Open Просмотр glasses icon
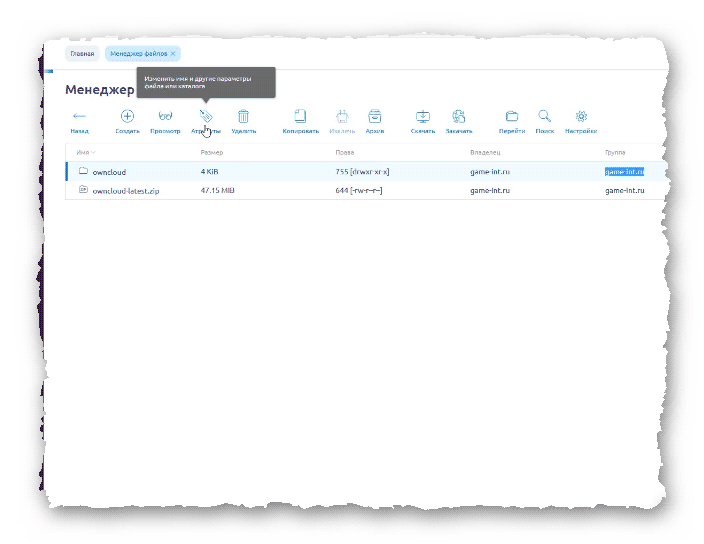This screenshot has height=544, width=704. point(165,116)
